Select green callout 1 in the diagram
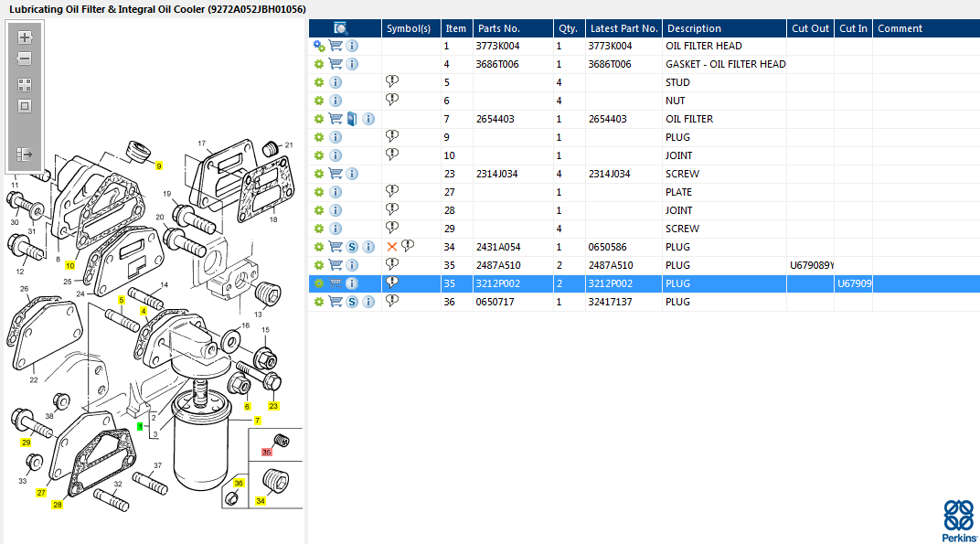Viewport: 980px width, 544px height. (140, 426)
